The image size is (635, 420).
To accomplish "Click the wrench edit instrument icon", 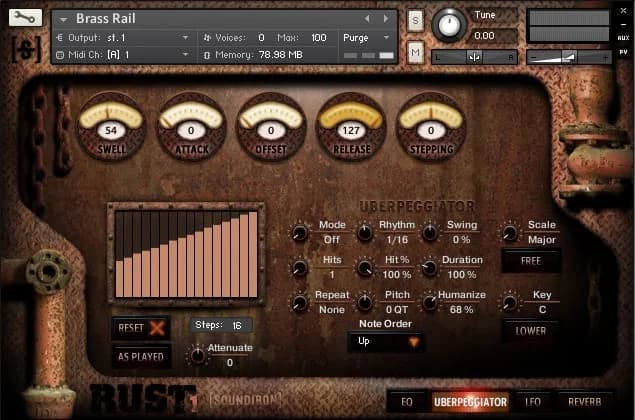I will (25, 17).
